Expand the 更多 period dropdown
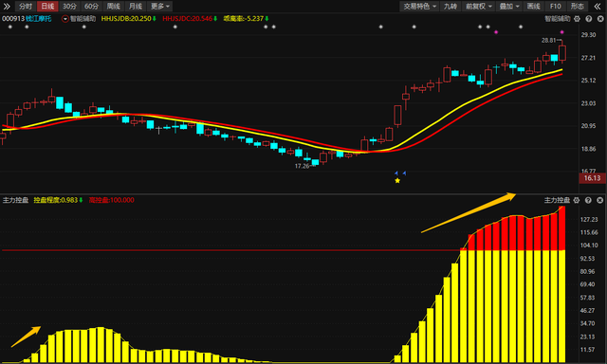The width and height of the screenshot is (607, 364). pyautogui.click(x=159, y=7)
